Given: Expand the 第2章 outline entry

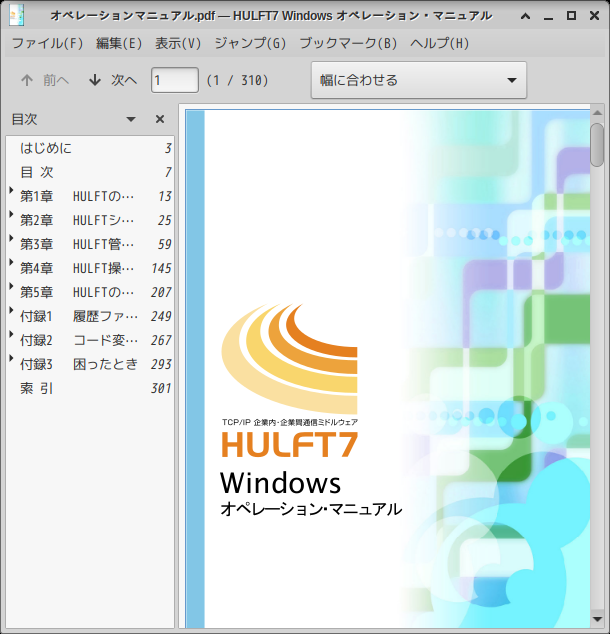Looking at the screenshot, I should pyautogui.click(x=12, y=214).
